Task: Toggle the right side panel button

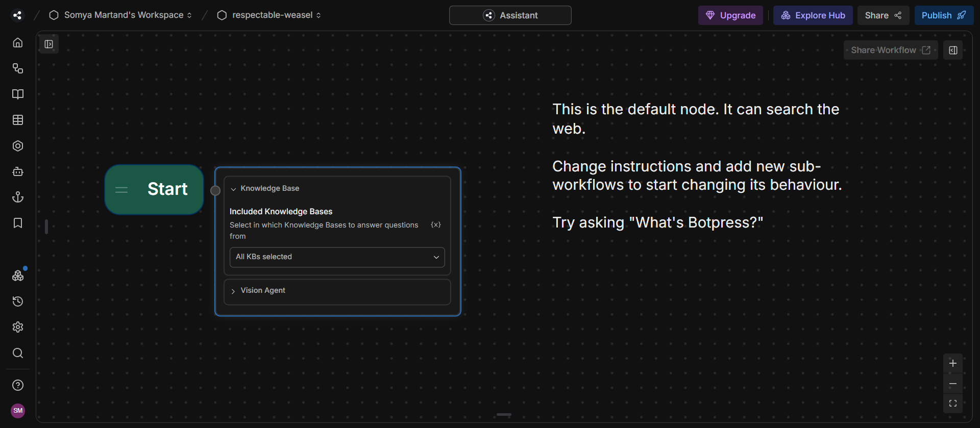Action: (953, 50)
